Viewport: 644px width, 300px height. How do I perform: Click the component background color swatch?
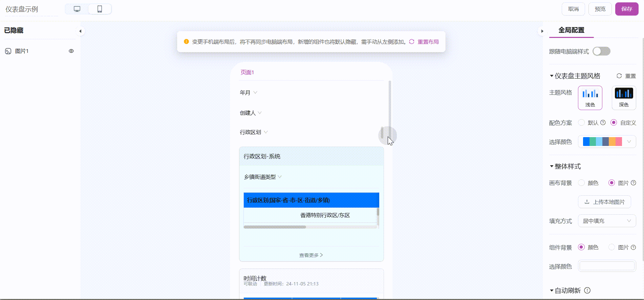click(607, 266)
